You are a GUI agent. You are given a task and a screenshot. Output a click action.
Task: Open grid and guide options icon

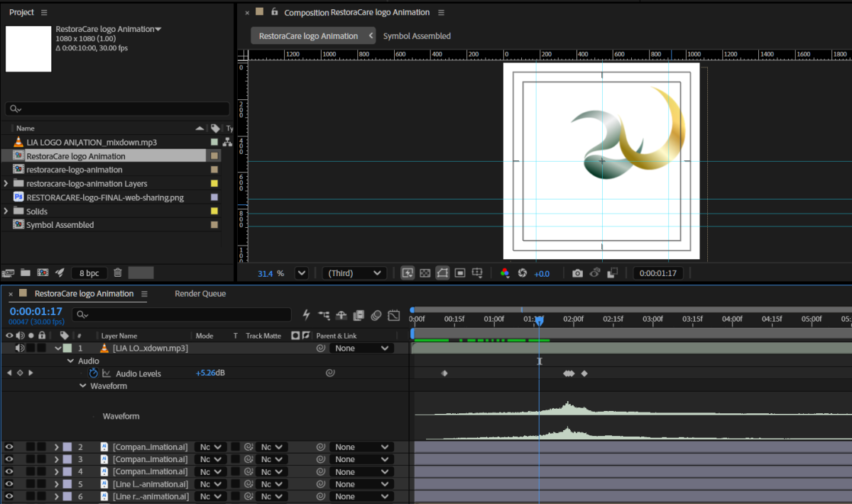tap(478, 273)
